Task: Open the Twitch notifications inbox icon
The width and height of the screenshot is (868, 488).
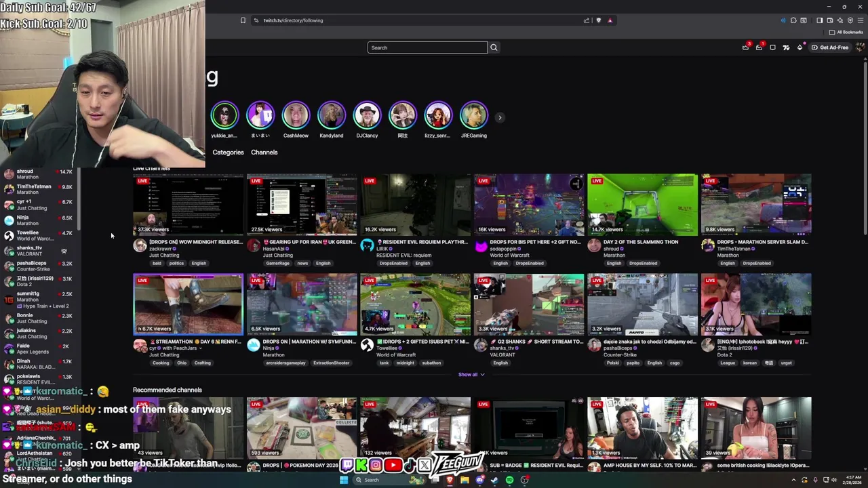Action: click(759, 47)
